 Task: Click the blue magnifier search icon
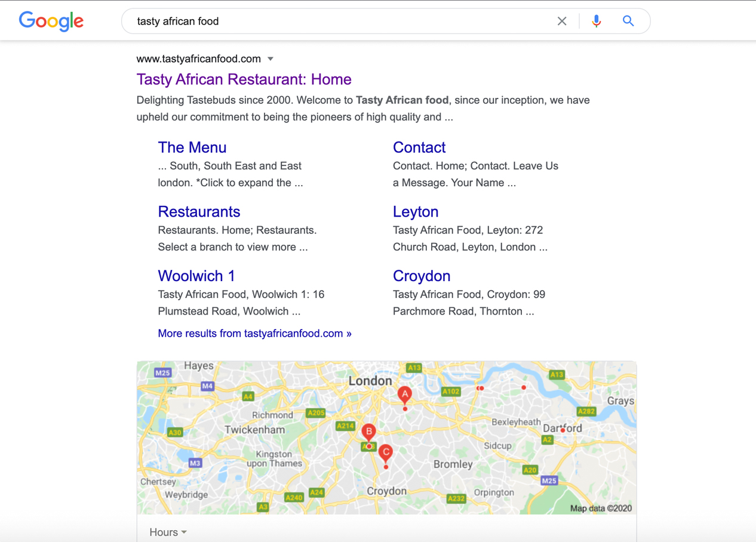pyautogui.click(x=628, y=21)
